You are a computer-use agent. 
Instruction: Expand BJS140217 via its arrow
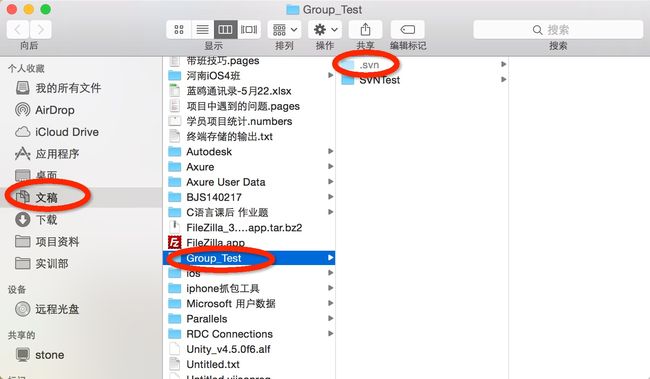tap(330, 197)
